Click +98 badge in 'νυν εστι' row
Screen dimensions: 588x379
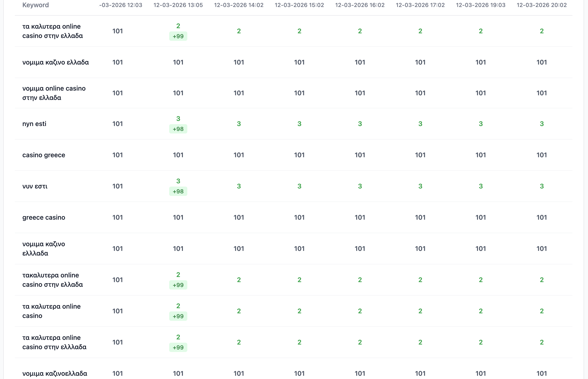click(178, 191)
